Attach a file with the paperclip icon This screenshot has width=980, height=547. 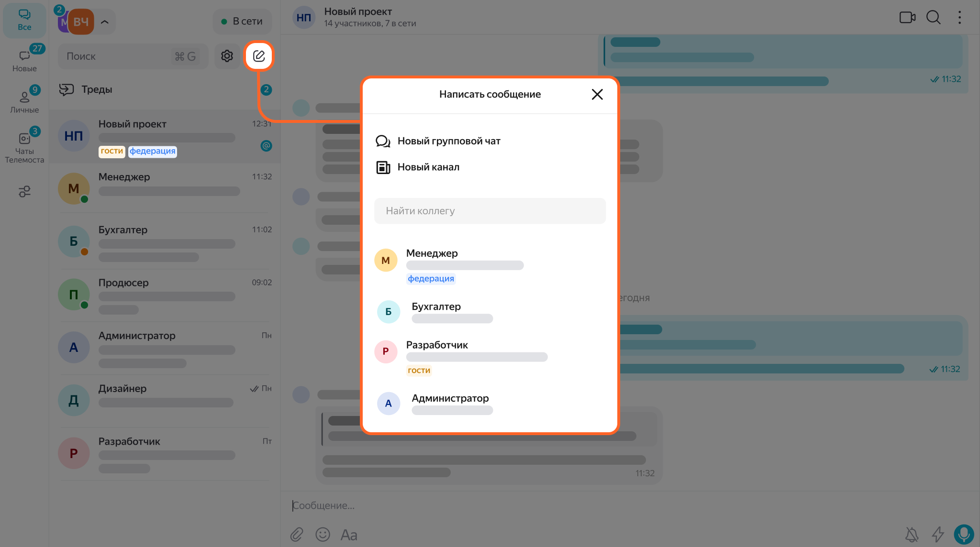[297, 534]
